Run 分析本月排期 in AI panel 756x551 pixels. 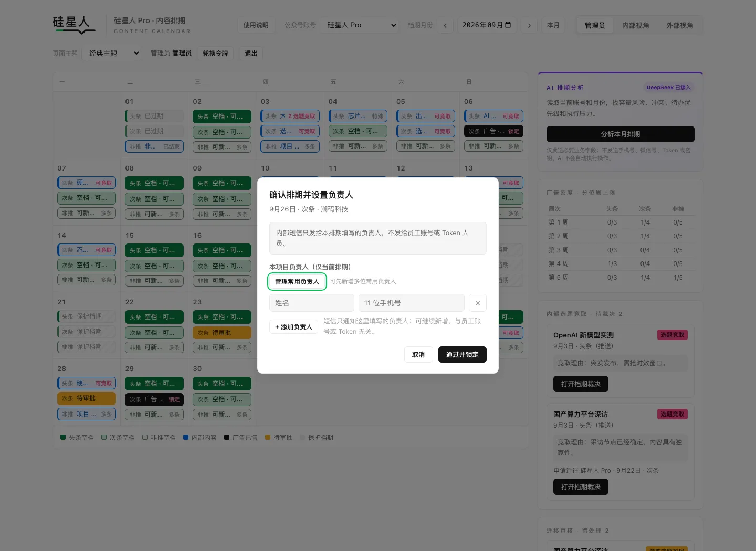click(x=621, y=134)
